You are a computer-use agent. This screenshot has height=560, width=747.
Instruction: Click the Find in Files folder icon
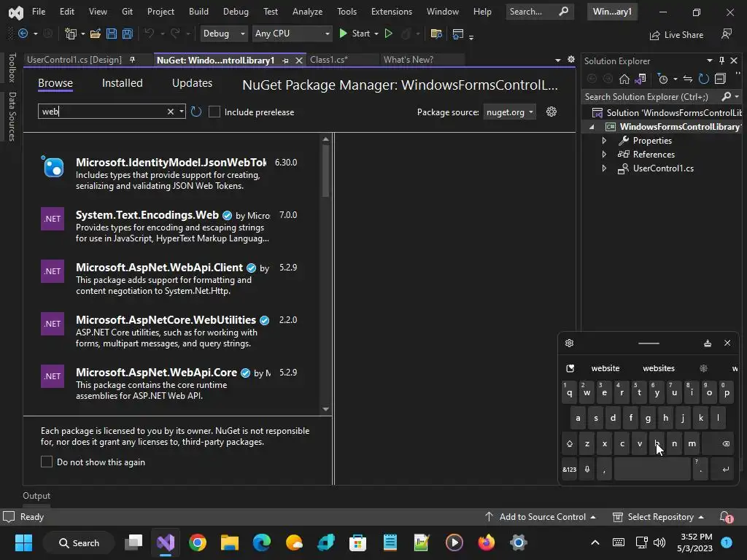(436, 34)
